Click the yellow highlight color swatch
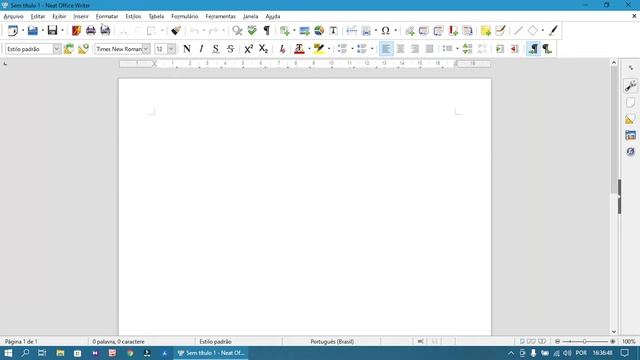The height and width of the screenshot is (360, 640). [319, 49]
